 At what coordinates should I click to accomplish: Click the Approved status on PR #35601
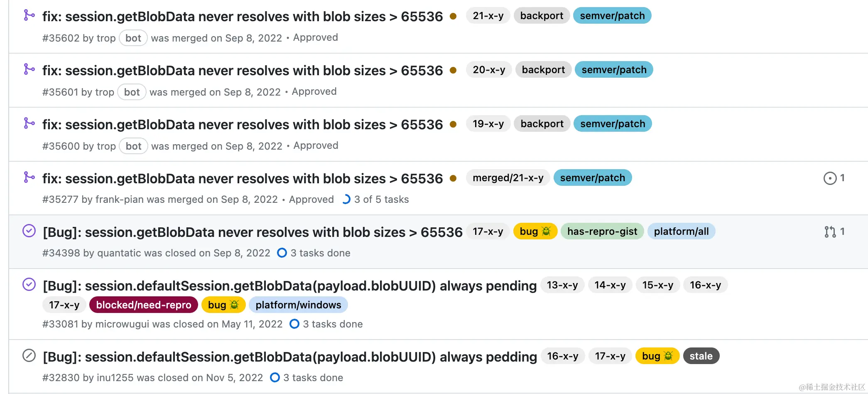[x=314, y=91]
